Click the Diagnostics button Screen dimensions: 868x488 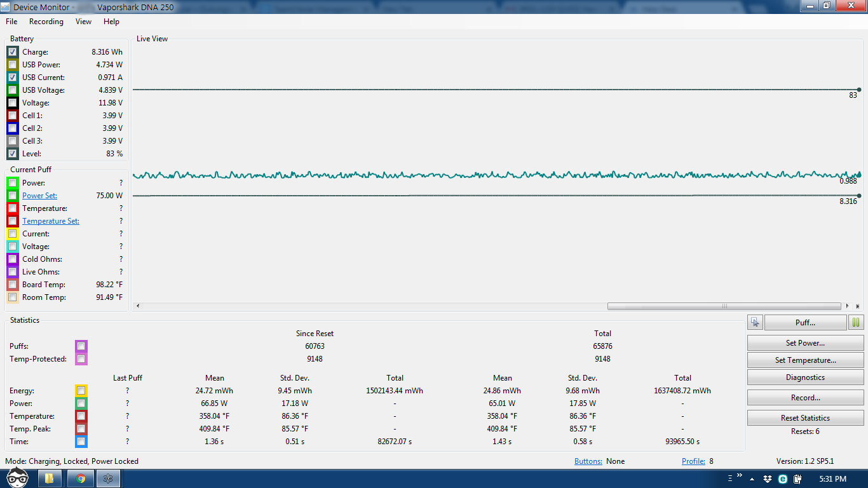805,377
